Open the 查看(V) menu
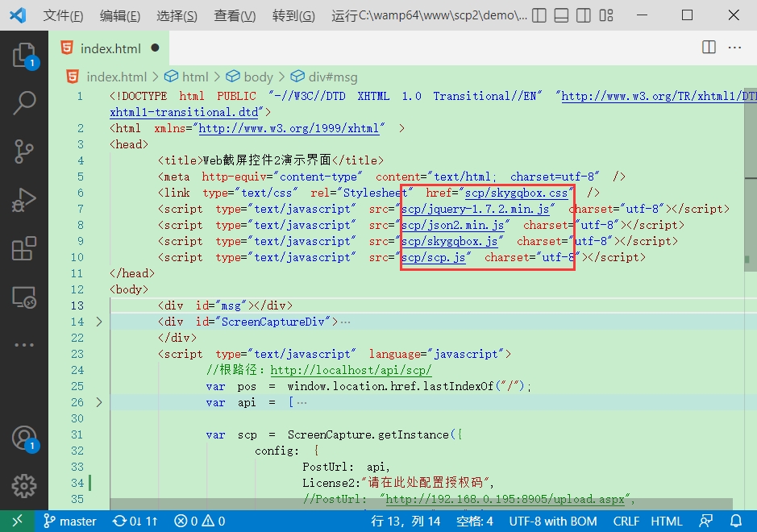Viewport: 757px width, 532px height. pos(235,15)
